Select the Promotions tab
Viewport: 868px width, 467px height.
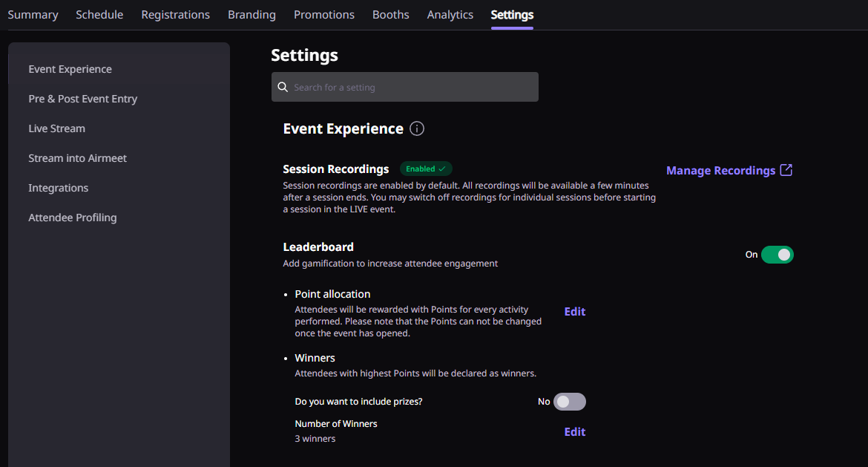pyautogui.click(x=324, y=15)
